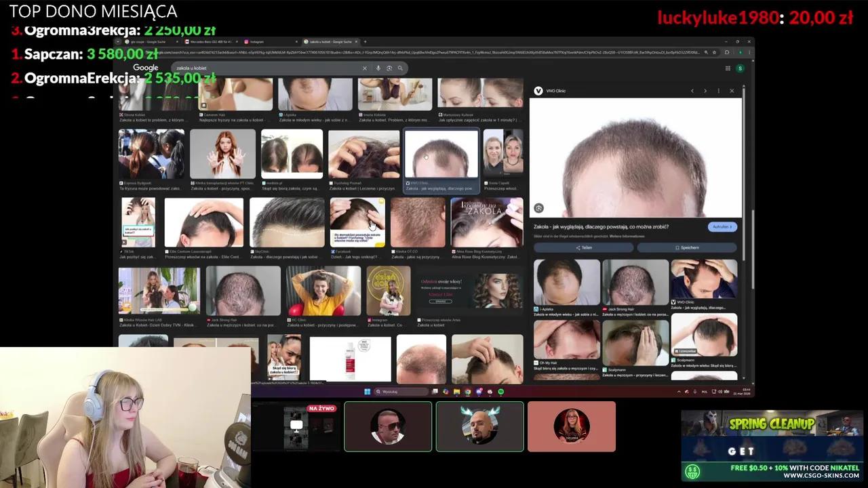Screen dimensions: 868x488
Task: Switch to 'gle coupe - Google Suche' tab
Action: 152,41
